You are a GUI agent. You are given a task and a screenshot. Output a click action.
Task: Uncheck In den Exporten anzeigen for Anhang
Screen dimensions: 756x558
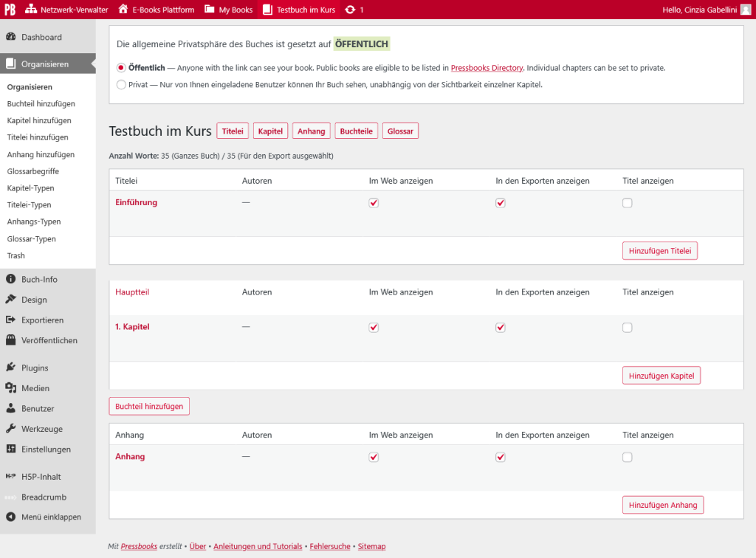(501, 458)
